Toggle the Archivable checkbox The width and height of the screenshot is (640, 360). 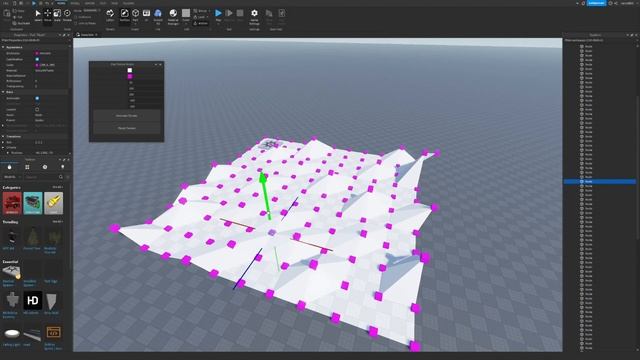[x=37, y=98]
